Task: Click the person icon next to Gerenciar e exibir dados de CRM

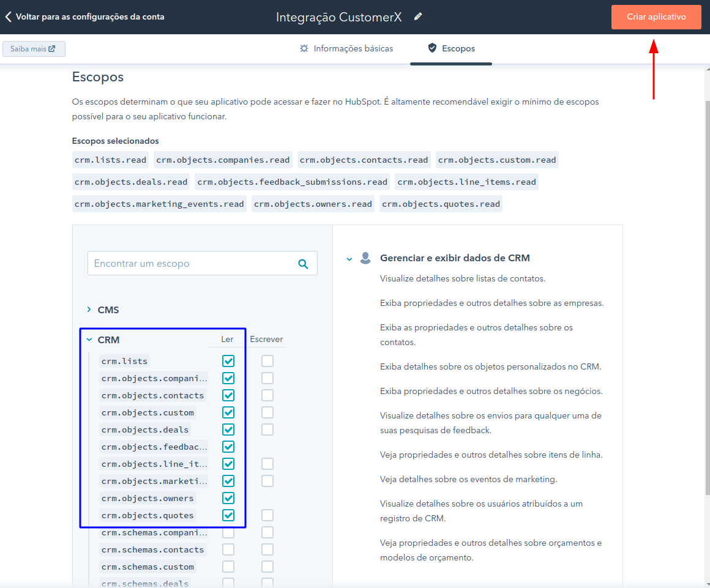Action: [365, 258]
